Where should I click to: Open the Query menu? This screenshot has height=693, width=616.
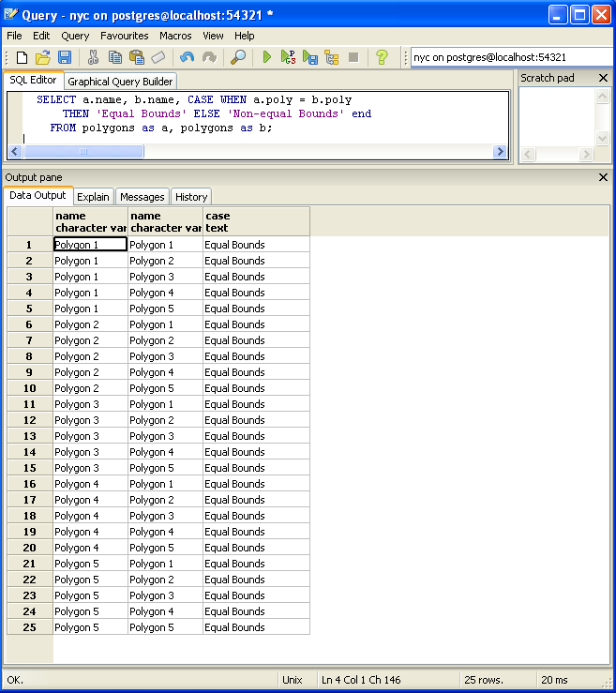pyautogui.click(x=75, y=36)
